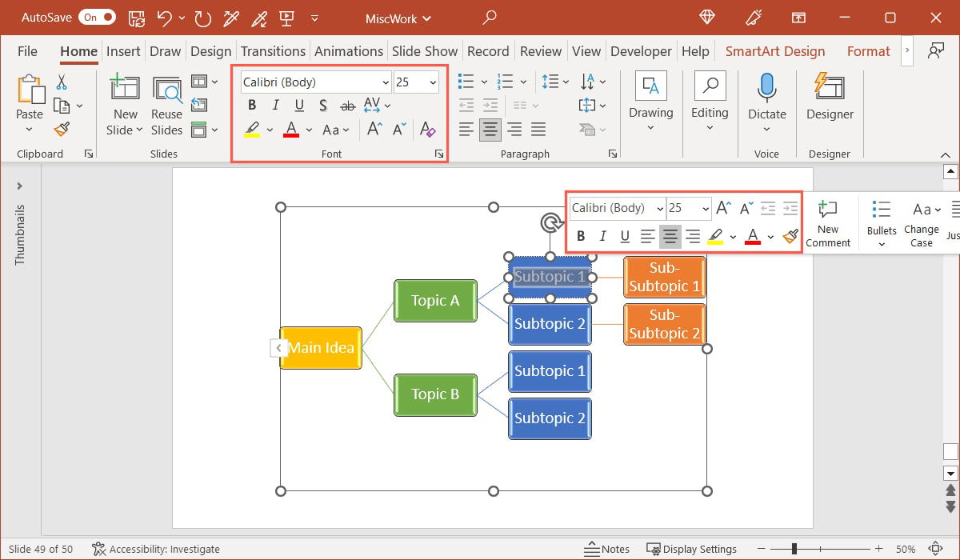Viewport: 960px width, 560px height.
Task: Turn off the AutoSave switch
Action: pyautogui.click(x=96, y=17)
